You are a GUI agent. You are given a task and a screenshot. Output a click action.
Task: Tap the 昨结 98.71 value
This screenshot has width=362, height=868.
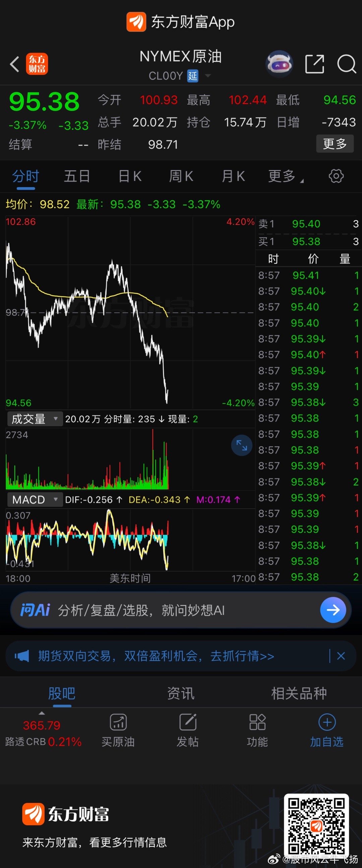point(163,145)
